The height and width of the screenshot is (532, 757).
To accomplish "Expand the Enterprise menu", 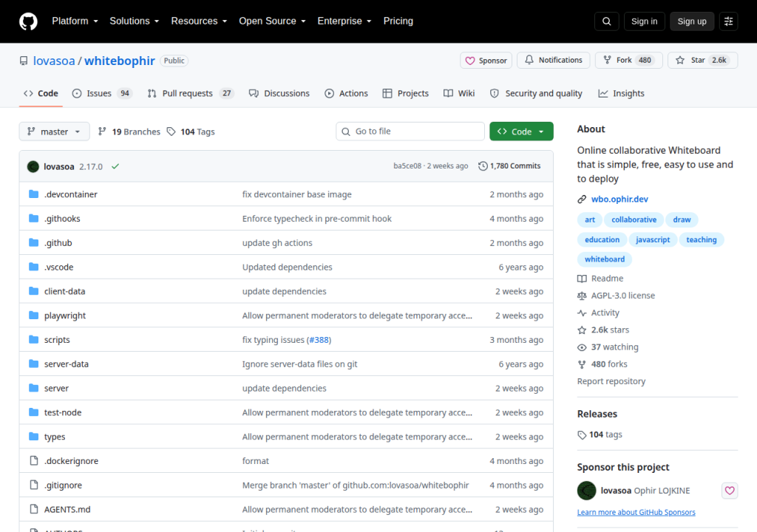I will pyautogui.click(x=344, y=21).
